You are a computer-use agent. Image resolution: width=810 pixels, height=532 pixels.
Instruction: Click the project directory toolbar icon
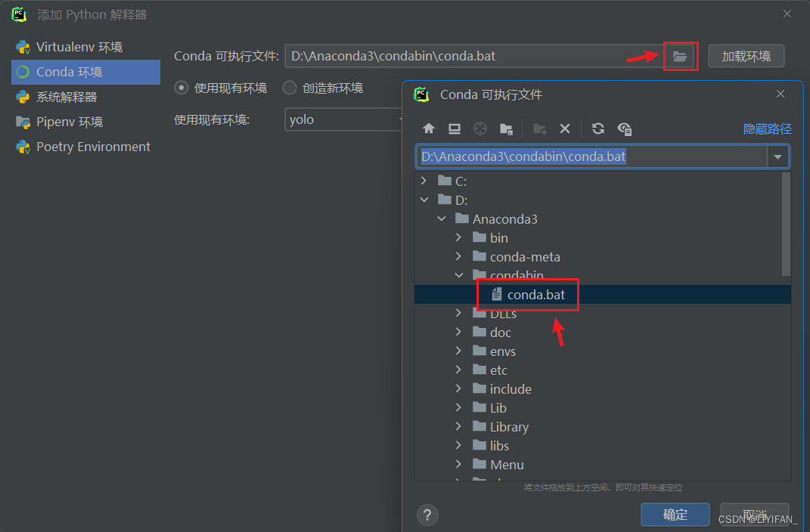click(480, 128)
